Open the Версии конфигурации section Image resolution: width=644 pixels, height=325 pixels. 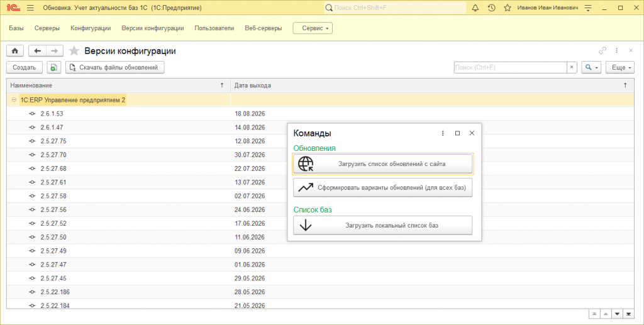coord(153,28)
